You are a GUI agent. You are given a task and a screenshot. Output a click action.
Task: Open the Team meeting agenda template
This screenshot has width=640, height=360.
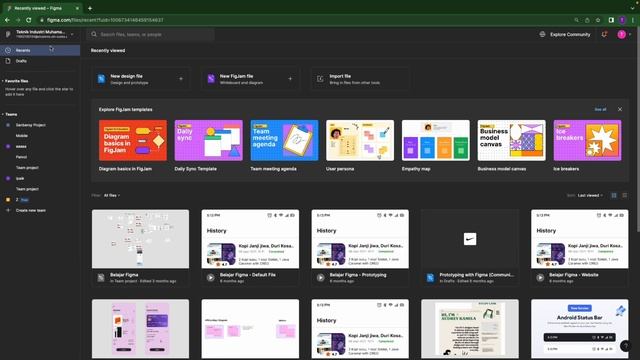(284, 140)
